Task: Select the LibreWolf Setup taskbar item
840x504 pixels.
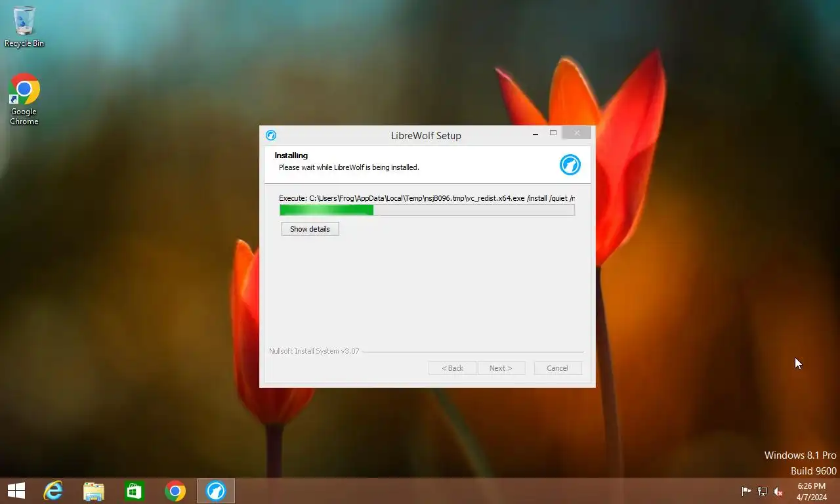Action: click(x=216, y=491)
